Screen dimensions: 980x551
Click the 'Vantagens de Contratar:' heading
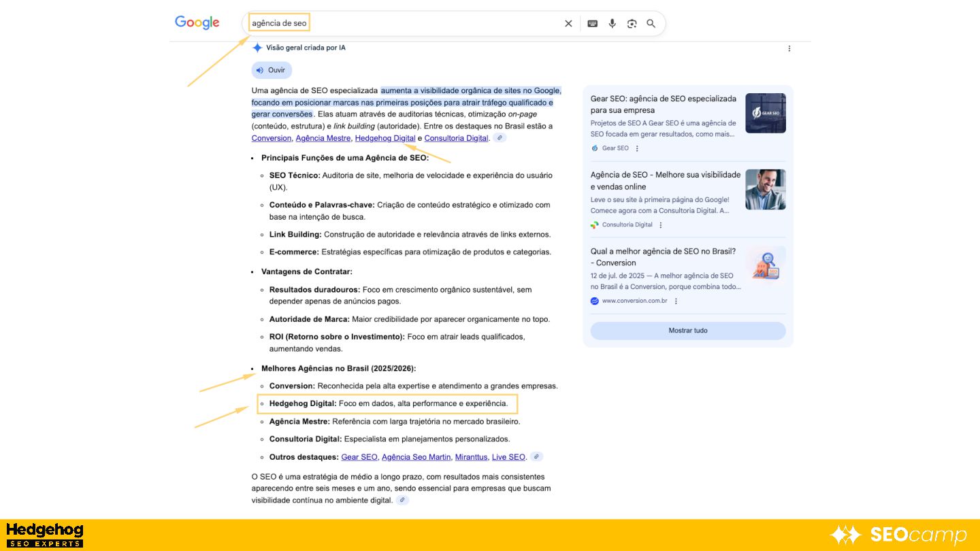click(x=307, y=271)
